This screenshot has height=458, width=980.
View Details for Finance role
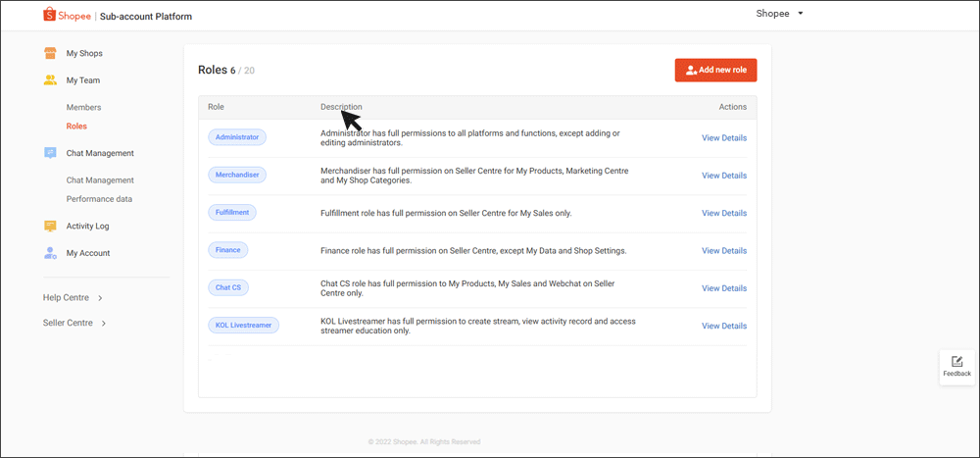pos(724,251)
